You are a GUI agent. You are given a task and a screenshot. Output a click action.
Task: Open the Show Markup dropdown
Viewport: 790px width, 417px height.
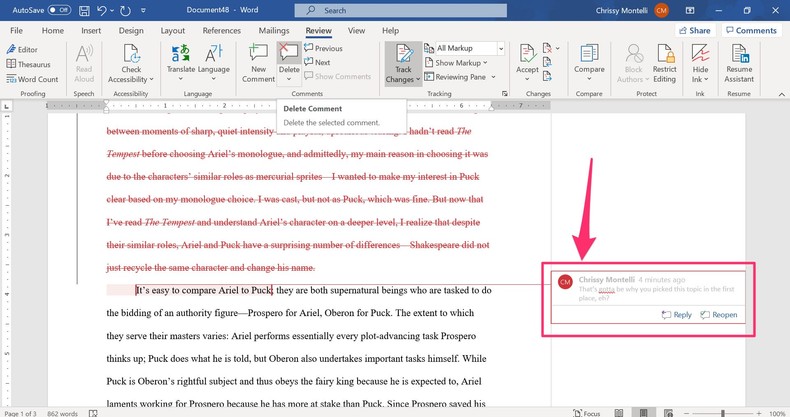click(x=458, y=63)
